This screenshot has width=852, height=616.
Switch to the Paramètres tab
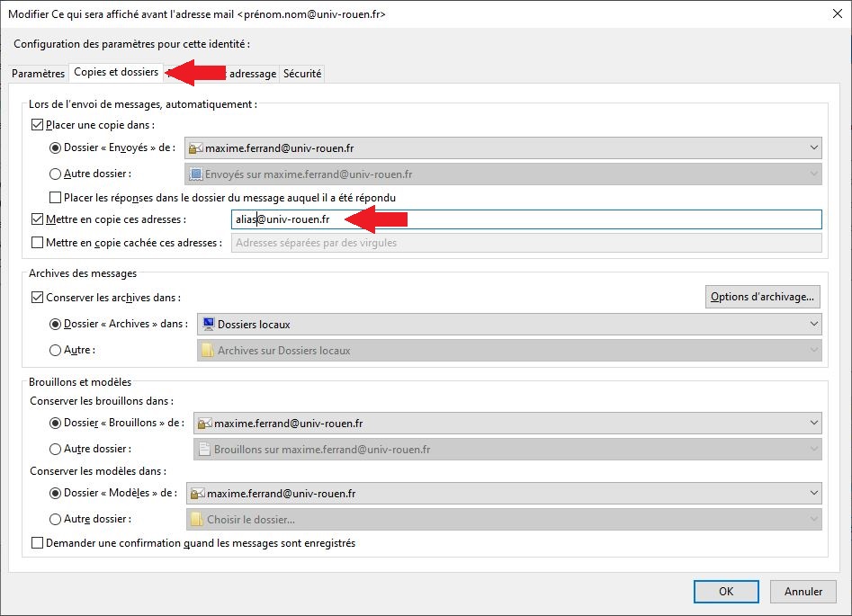coord(39,74)
